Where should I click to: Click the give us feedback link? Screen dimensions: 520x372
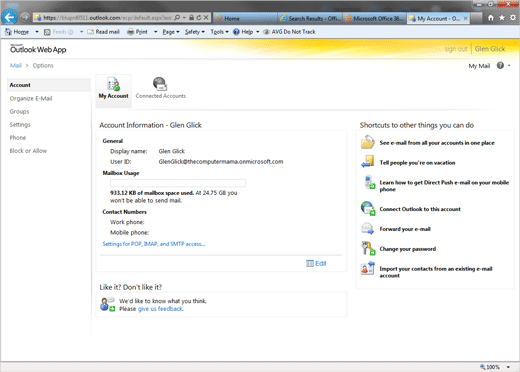(160, 309)
